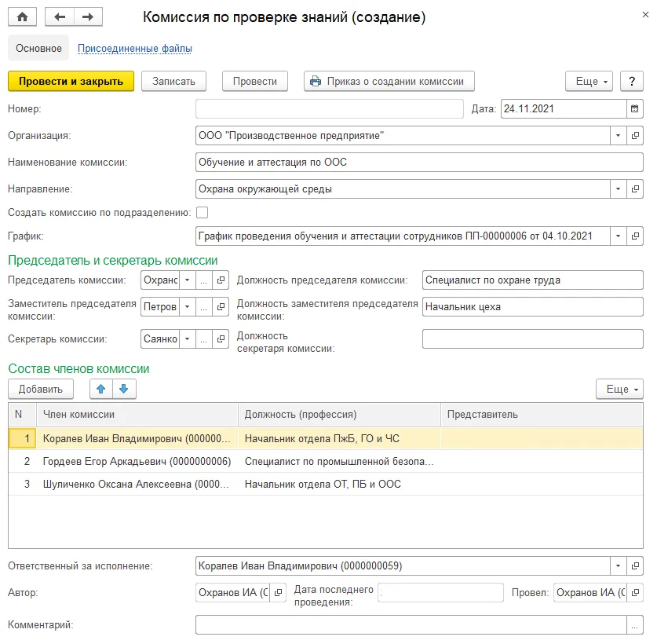Click the Дата field showing 24.11.2021
This screenshot has width=657, height=644.
pos(564,109)
